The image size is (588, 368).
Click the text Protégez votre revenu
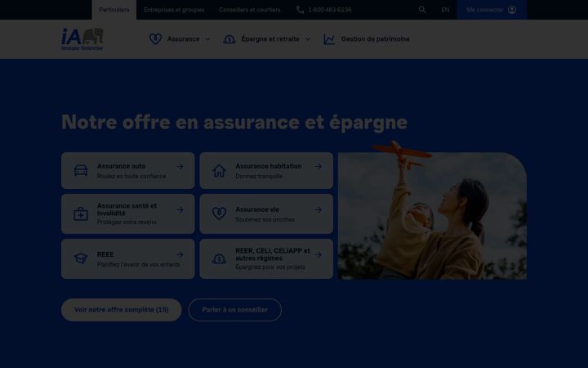(x=127, y=222)
